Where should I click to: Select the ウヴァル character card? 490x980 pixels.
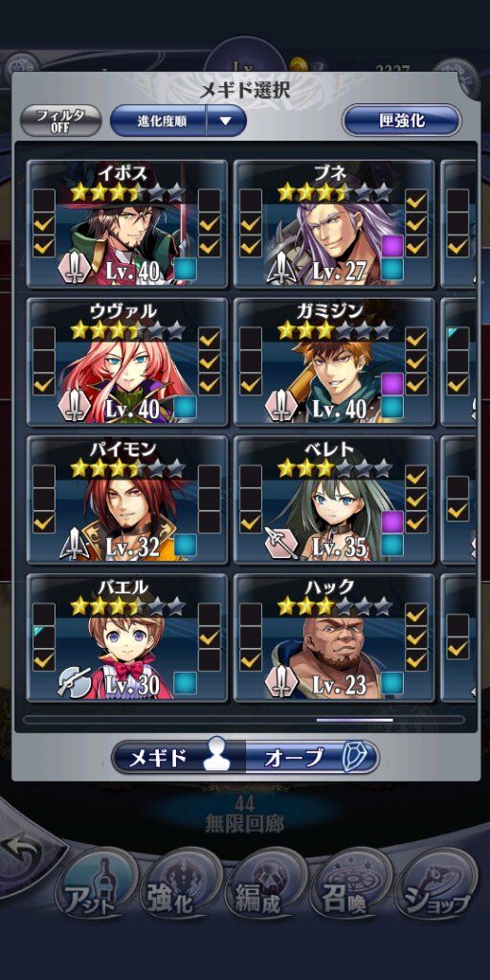coord(127,363)
